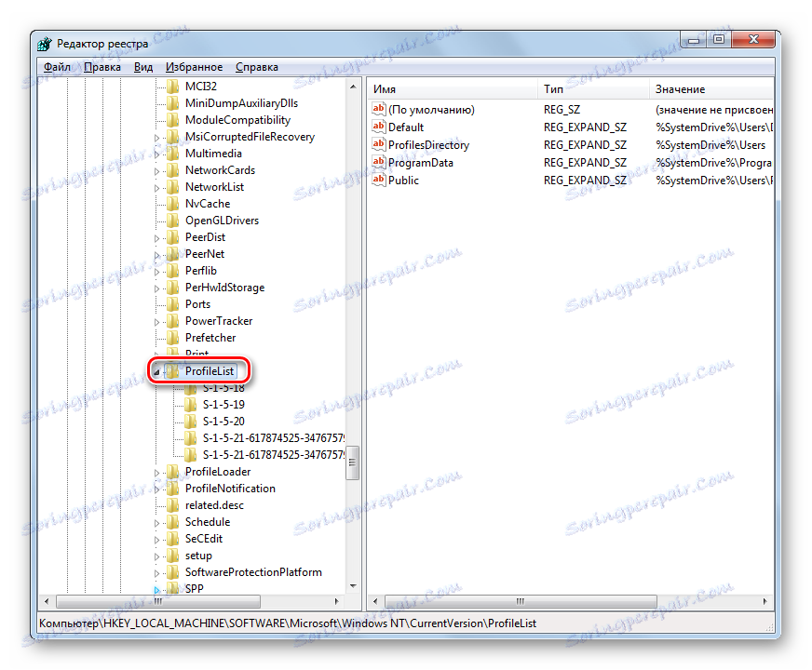Maximize the Registry Editor window

coord(718,39)
